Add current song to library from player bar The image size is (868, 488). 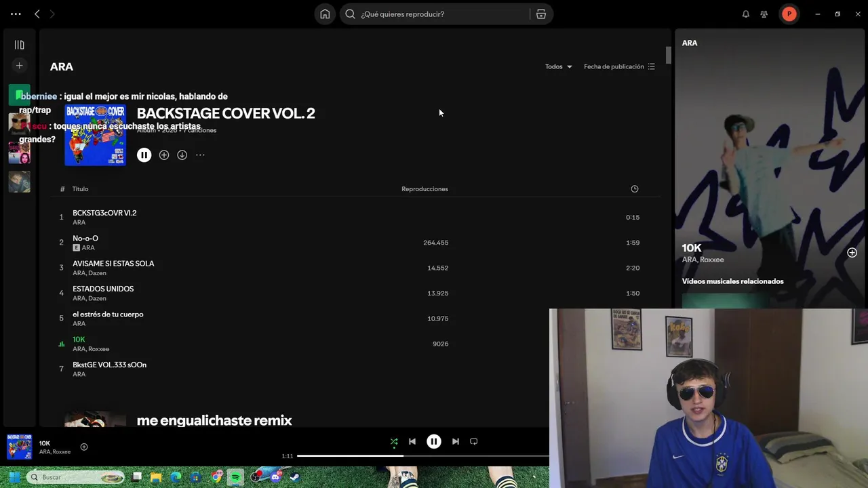84,447
